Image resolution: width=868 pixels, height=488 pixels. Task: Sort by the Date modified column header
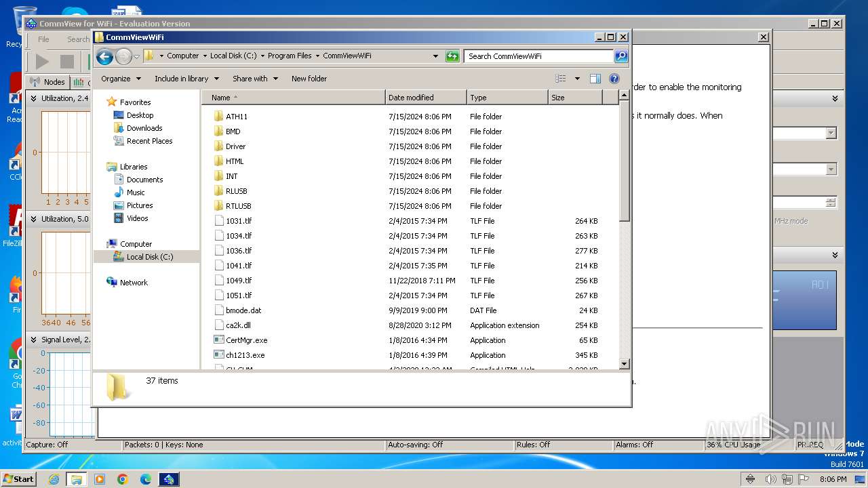426,98
